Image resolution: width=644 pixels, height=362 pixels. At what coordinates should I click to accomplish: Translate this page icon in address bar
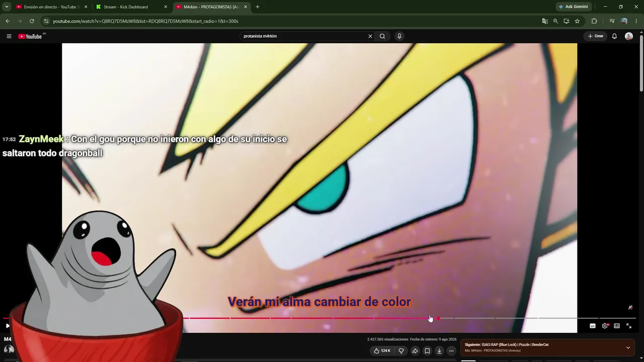point(545,21)
